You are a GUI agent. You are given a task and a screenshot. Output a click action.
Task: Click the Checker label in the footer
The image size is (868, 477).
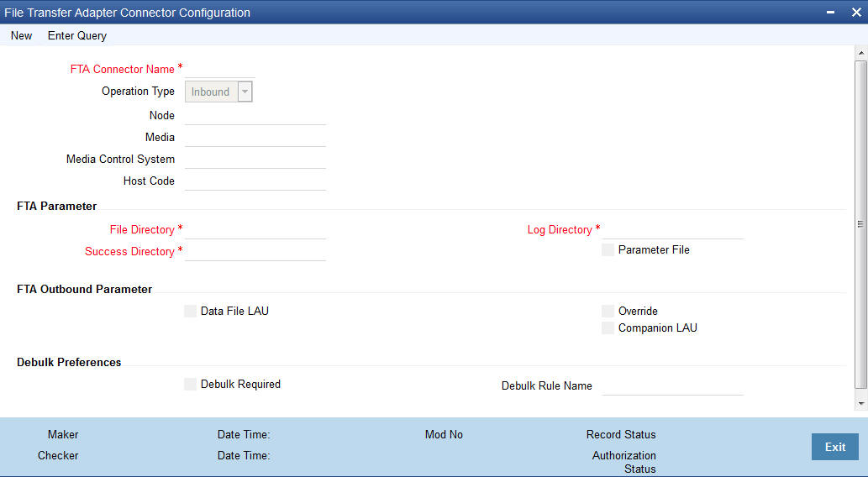click(x=58, y=455)
